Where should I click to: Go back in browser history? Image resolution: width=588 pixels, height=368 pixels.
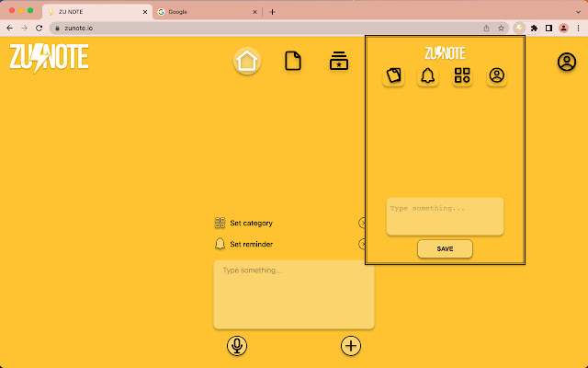(10, 29)
